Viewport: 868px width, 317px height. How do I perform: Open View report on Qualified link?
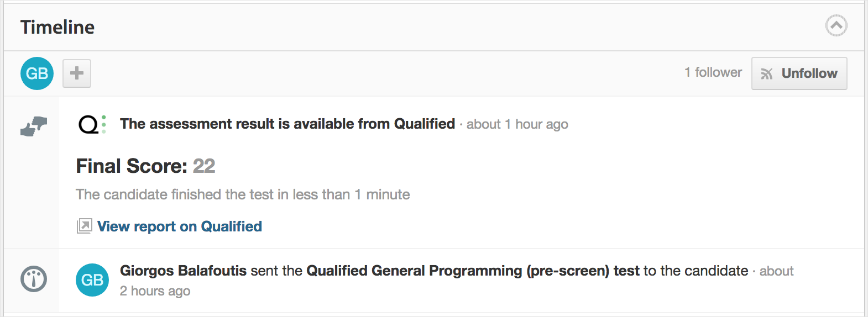pyautogui.click(x=180, y=226)
